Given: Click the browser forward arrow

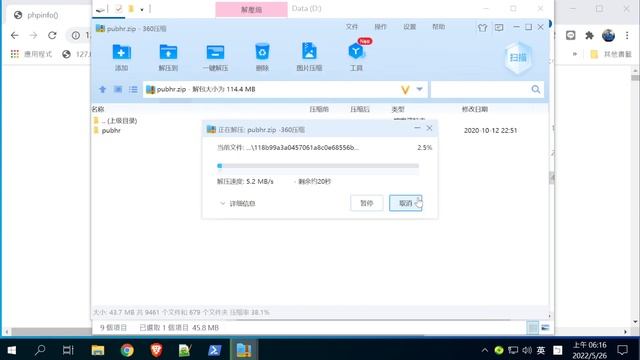Looking at the screenshot, I should click(33, 36).
